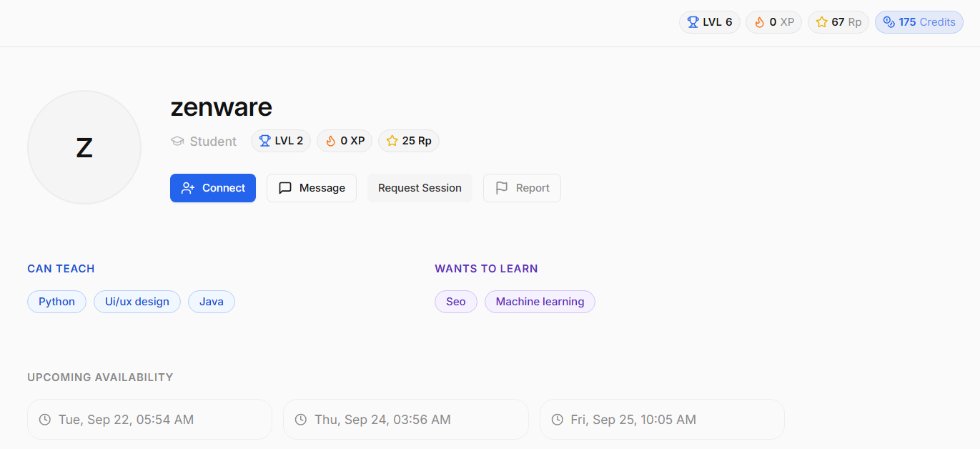Screen dimensions: 980x449
Task: Click the 67 Rp text in the top bar
Action: click(846, 22)
